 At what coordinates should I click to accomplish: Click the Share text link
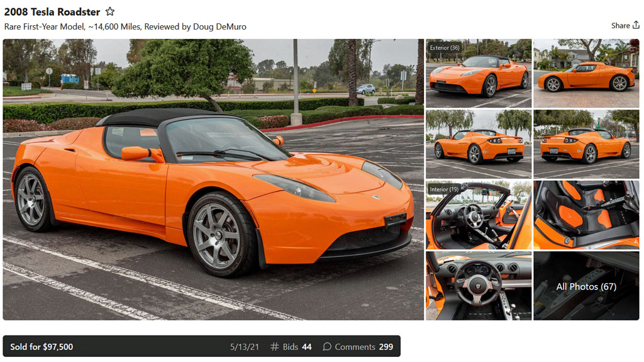(620, 26)
